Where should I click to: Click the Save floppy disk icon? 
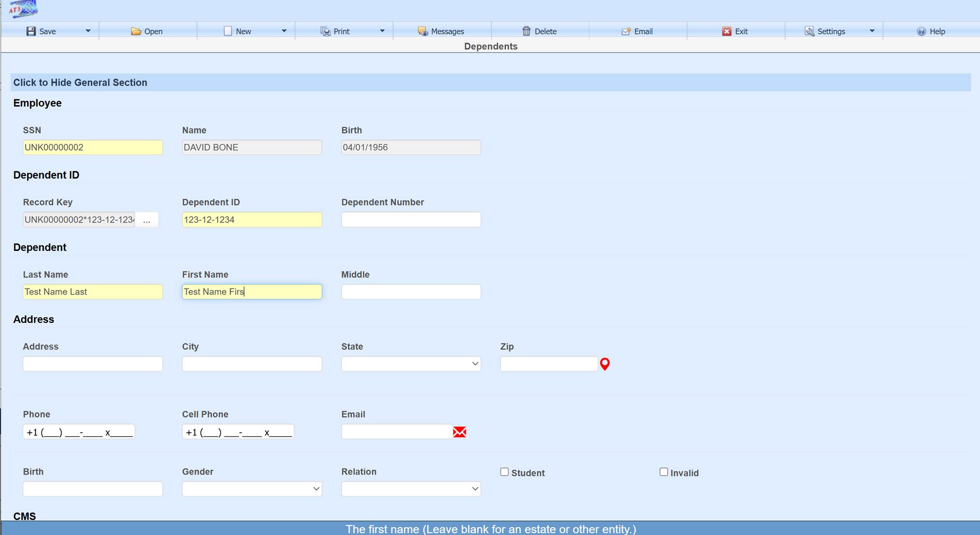[31, 31]
